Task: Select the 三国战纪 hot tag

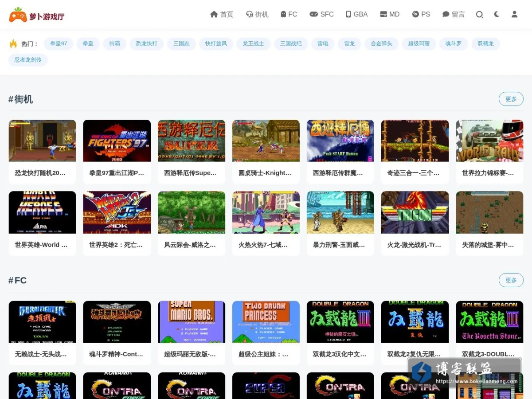Action: click(x=291, y=43)
